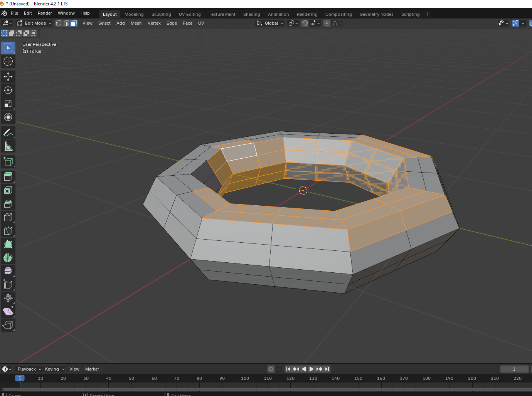This screenshot has height=396, width=532.
Task: Pick the Bevel tool
Action: 8,204
